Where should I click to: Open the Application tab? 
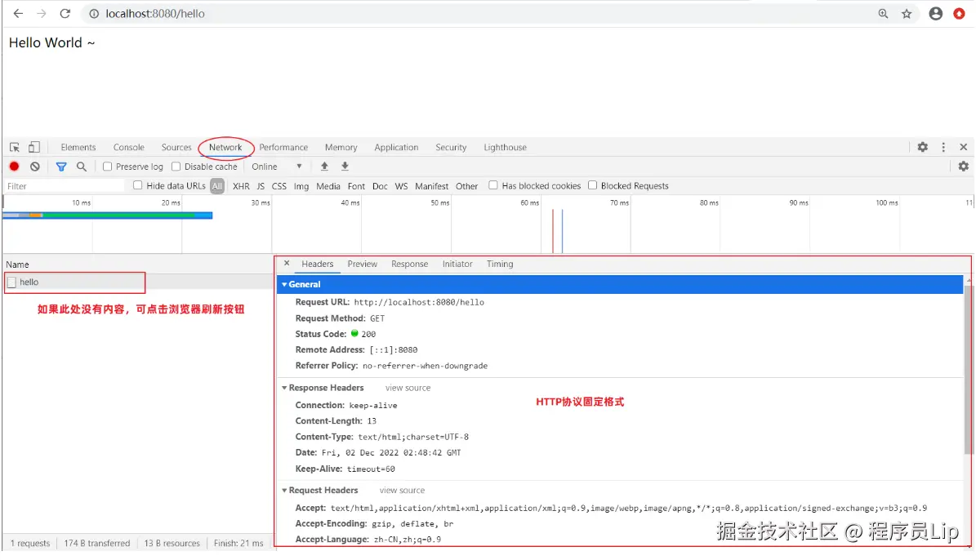point(396,148)
